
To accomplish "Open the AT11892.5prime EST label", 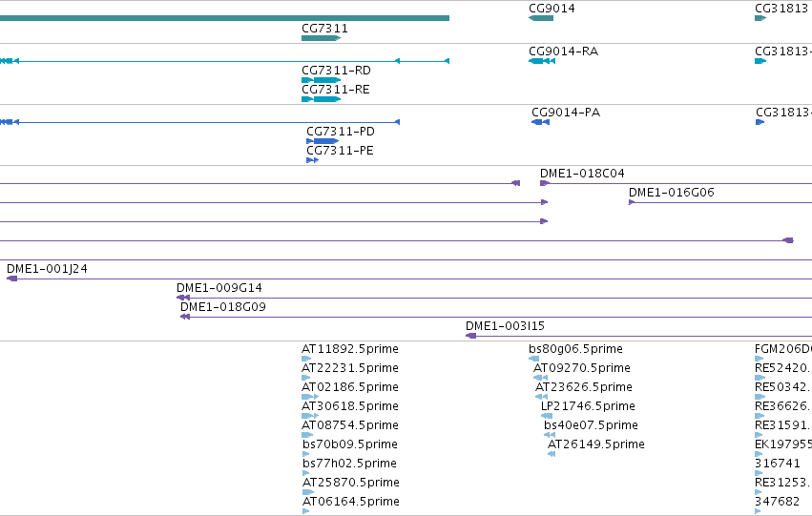I will 350,349.
